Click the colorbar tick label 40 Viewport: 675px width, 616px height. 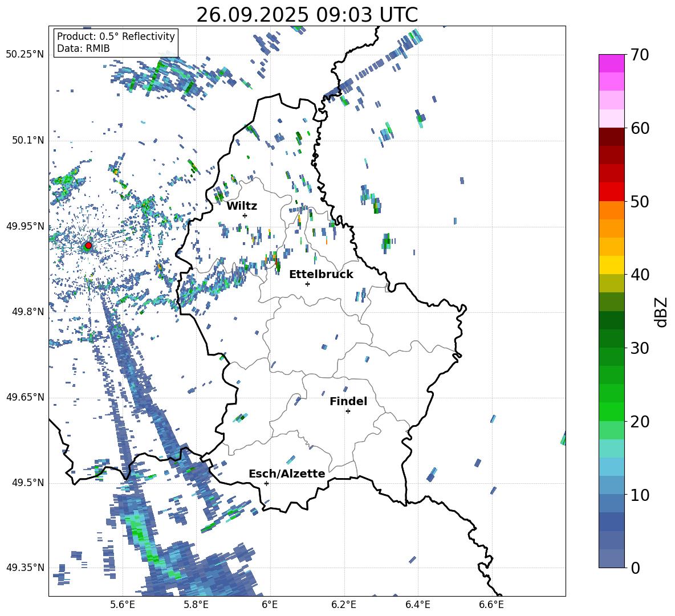pyautogui.click(x=640, y=275)
